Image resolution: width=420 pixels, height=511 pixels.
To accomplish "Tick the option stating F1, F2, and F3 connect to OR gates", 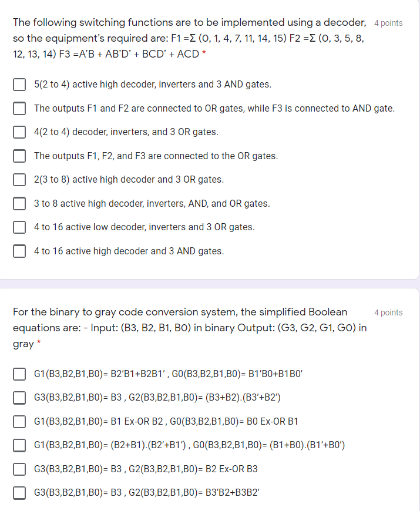I will [19, 156].
